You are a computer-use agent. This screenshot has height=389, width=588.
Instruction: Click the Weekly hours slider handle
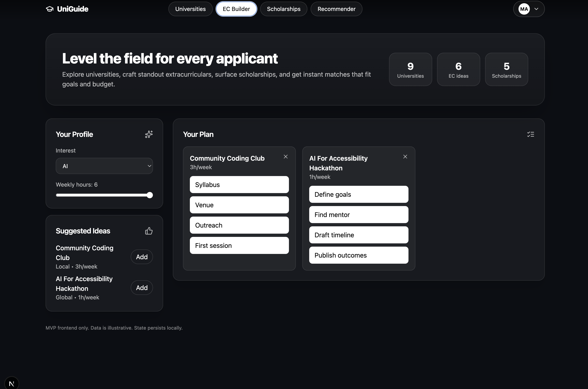(150, 195)
